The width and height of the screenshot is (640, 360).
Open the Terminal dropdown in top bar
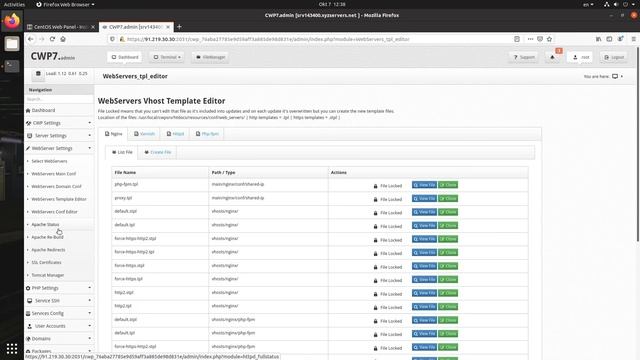pos(167,57)
